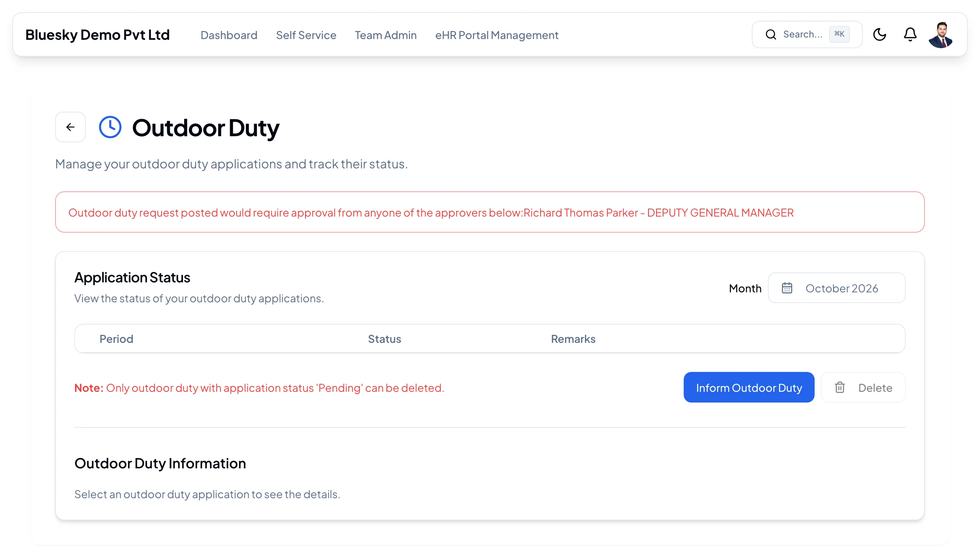Viewport: 980px width, 551px height.
Task: Click the back arrow button
Action: pos(70,127)
